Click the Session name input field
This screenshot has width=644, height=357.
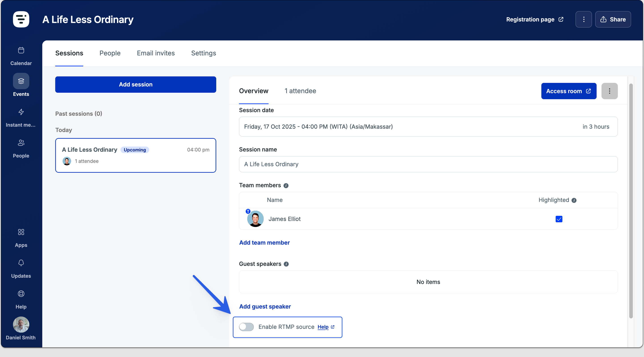(428, 164)
